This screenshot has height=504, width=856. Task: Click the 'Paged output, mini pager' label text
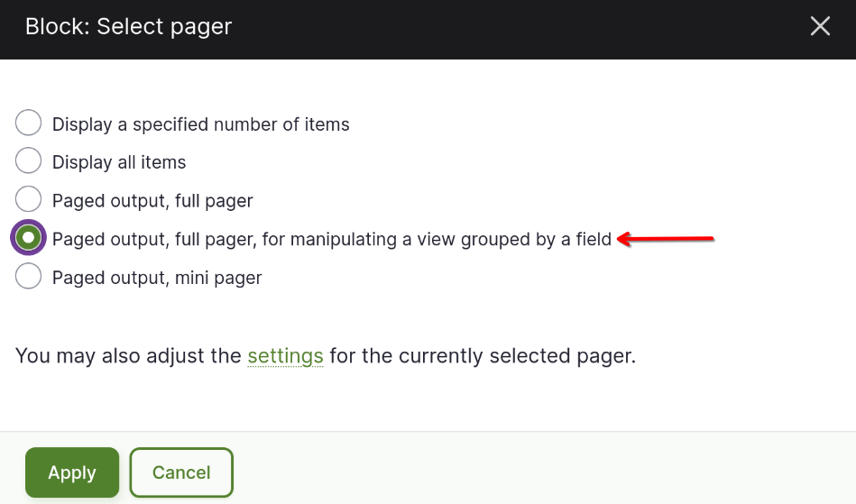(x=157, y=279)
